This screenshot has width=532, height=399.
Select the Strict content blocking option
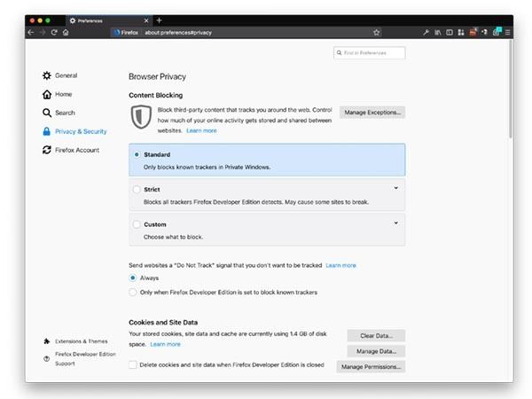point(137,190)
